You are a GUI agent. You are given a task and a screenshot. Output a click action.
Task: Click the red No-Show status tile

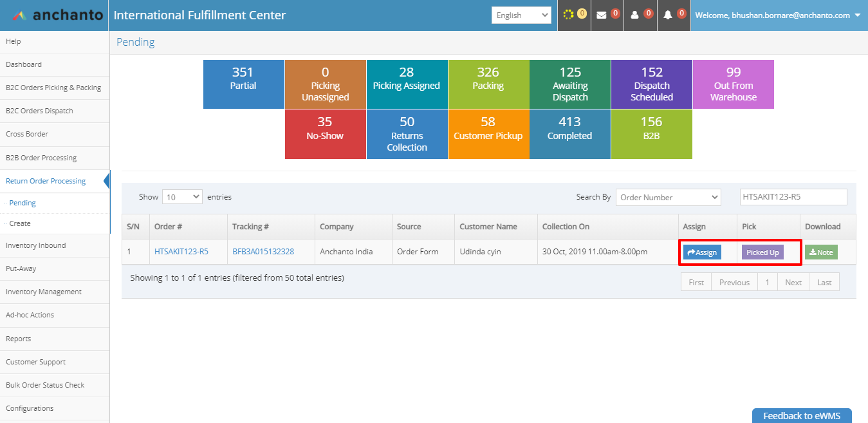pyautogui.click(x=326, y=134)
